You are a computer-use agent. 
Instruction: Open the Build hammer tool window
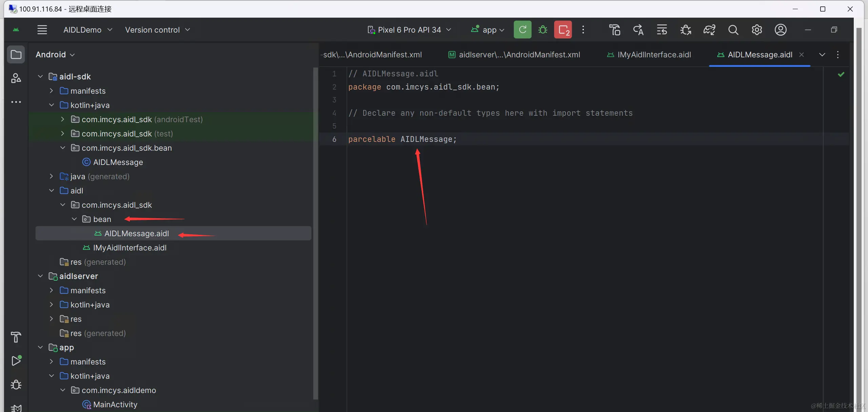(x=16, y=337)
